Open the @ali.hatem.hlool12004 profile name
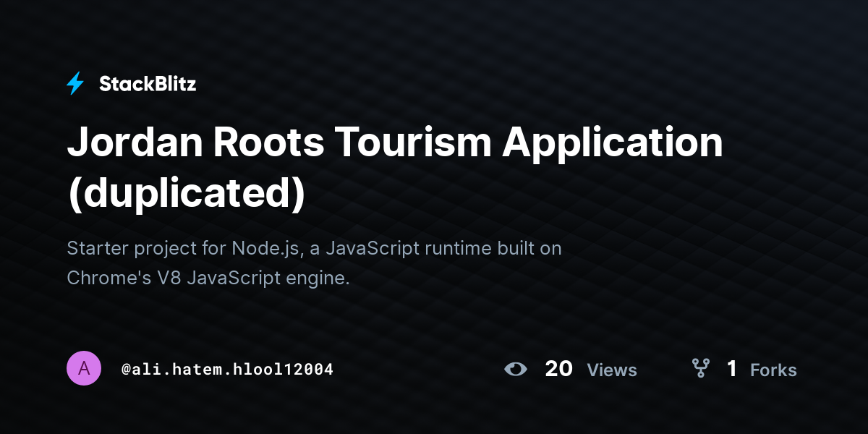The height and width of the screenshot is (434, 868). 227,370
